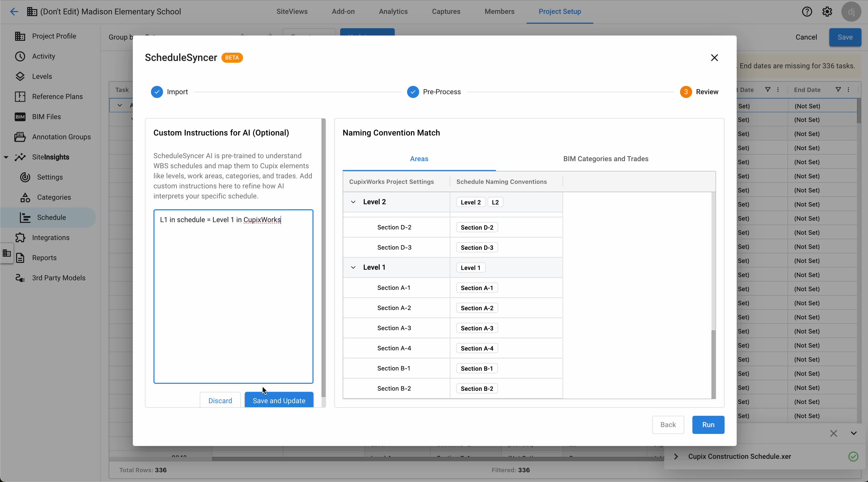Screen dimensions: 868x482
Task: Collapse the Level 1 row chevron
Action: (x=353, y=267)
